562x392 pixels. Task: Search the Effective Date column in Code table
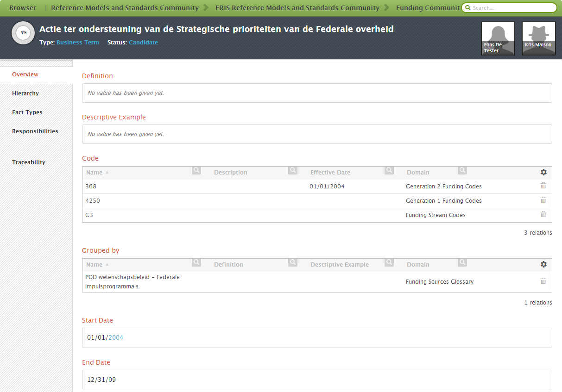click(389, 170)
